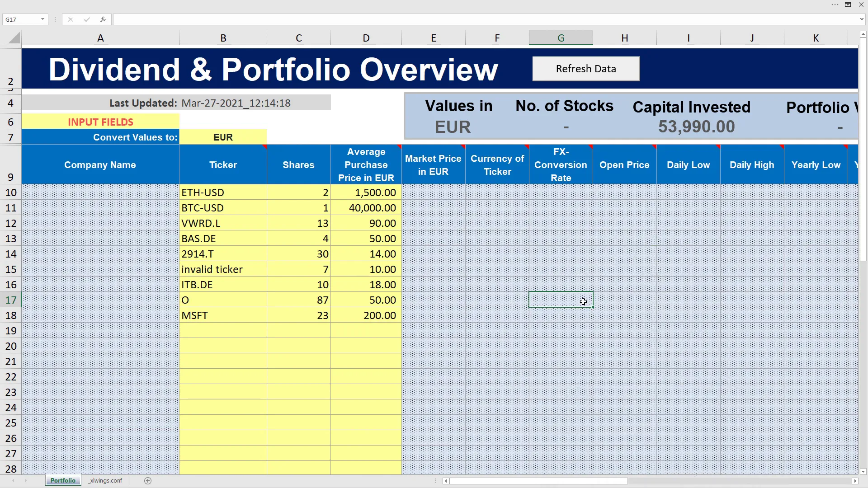Click the Enter check mark icon in formula bar

[x=86, y=19]
